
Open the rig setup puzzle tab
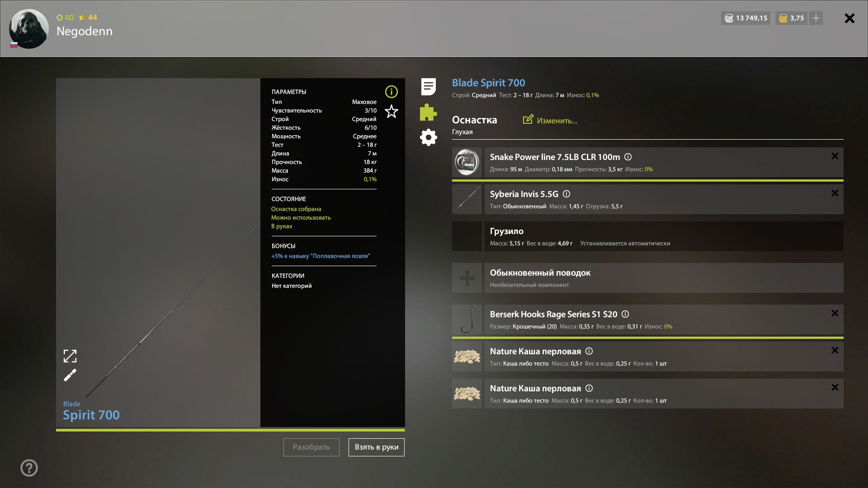click(x=428, y=112)
